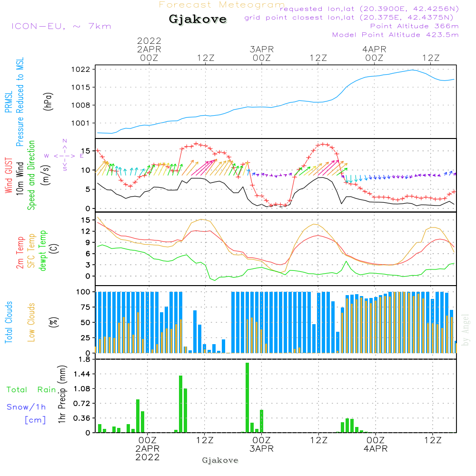
Task: Select 'Pressure Reduced to MSL' vertical label
Action: tap(20, 102)
